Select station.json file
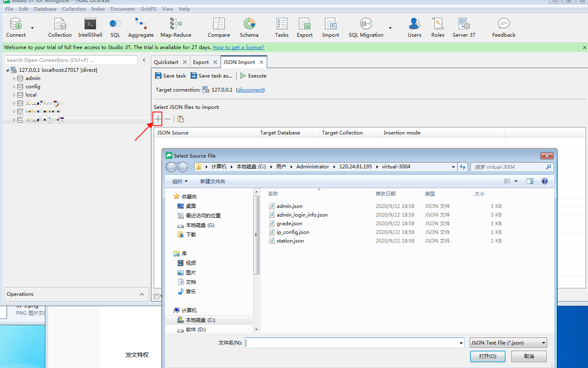Screen dimensions: 588x368 (x=290, y=241)
